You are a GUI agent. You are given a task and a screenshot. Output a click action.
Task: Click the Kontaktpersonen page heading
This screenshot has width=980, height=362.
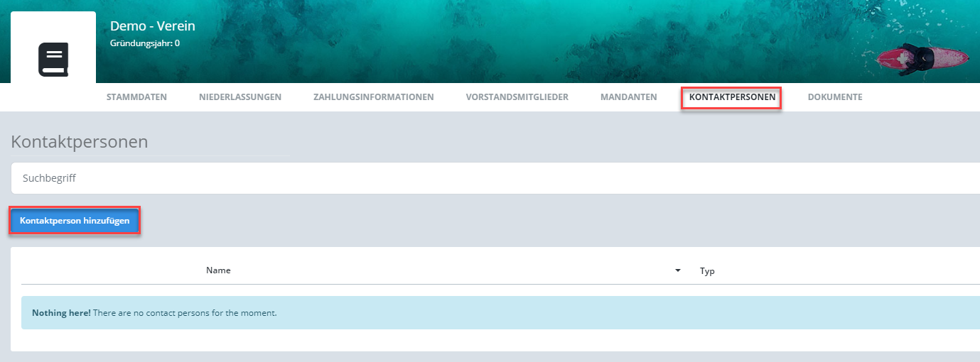pos(80,142)
